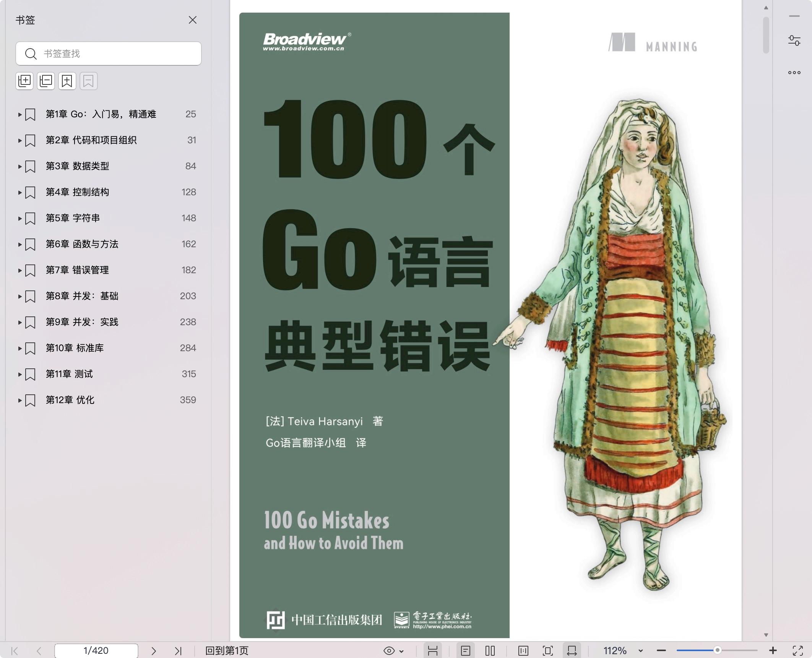Viewport: 812px width, 658px height.
Task: Click the greyed-out remove bookmark icon
Action: 89,81
